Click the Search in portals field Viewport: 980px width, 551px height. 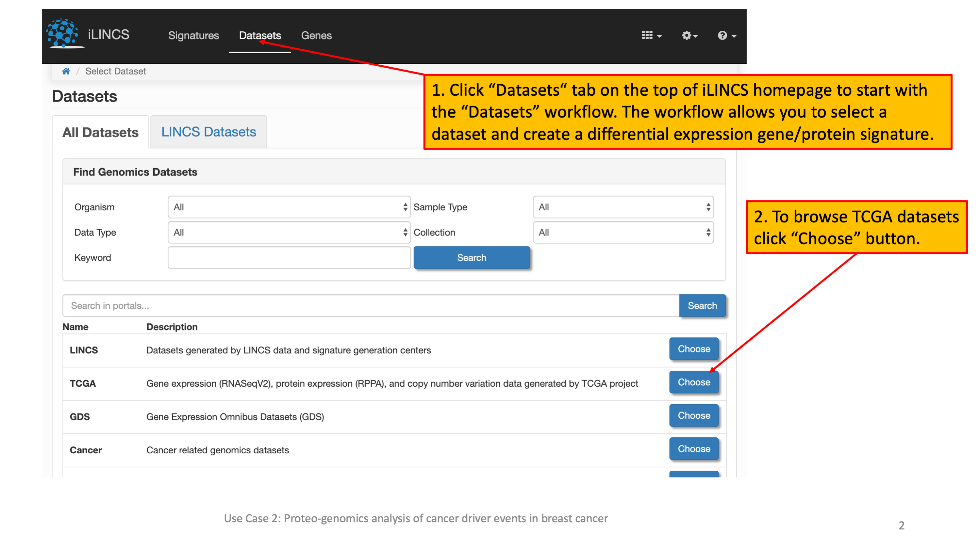[x=371, y=305]
